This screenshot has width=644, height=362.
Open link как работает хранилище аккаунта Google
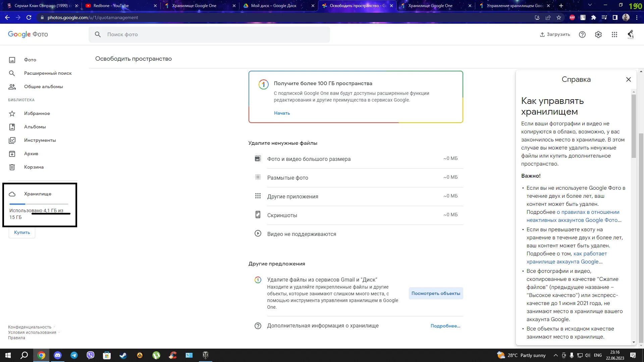567,258
